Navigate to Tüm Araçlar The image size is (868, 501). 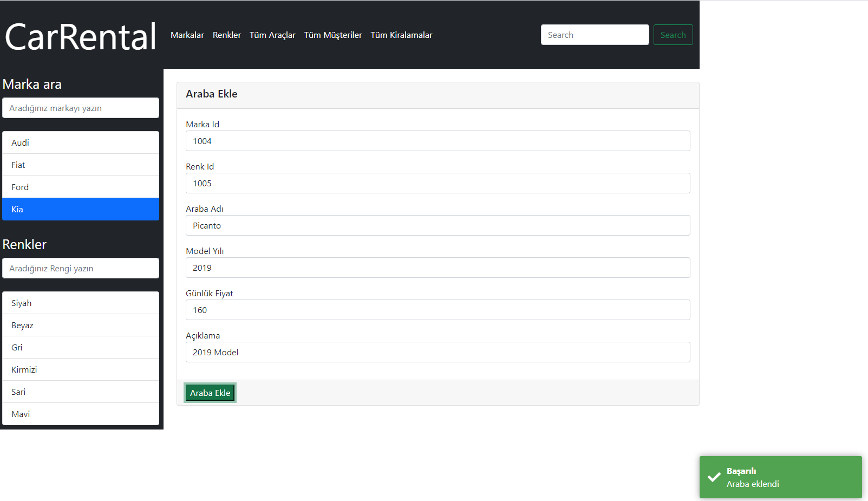[x=272, y=35]
